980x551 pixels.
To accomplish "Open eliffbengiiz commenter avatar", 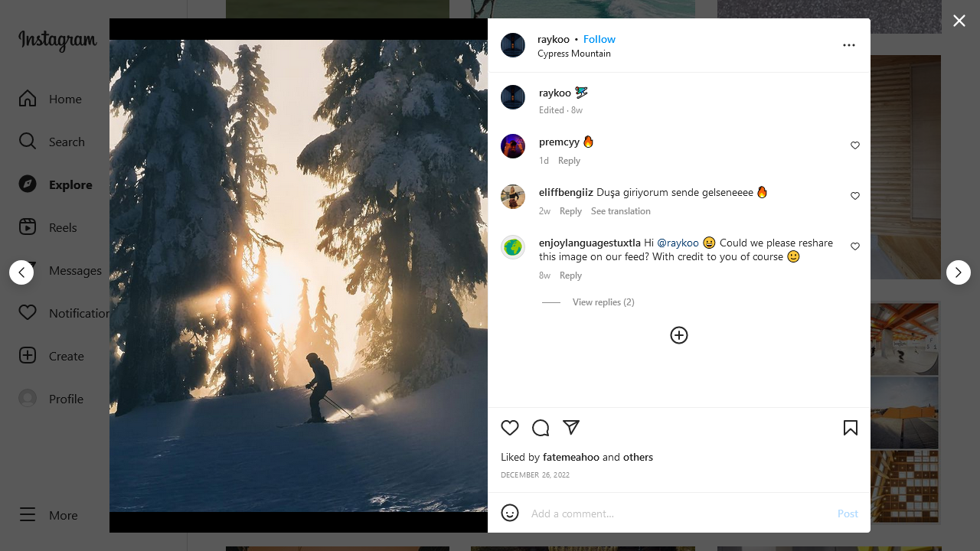I will [513, 197].
